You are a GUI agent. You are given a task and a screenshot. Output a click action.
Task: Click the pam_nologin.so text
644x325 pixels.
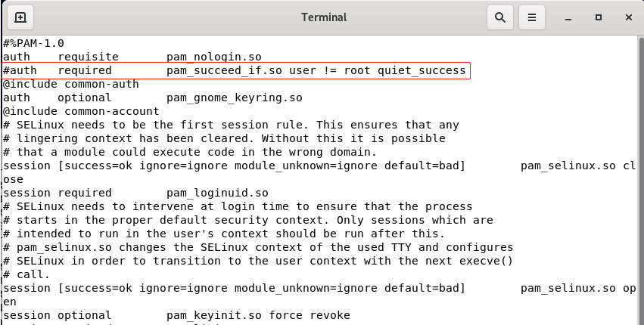(x=214, y=57)
